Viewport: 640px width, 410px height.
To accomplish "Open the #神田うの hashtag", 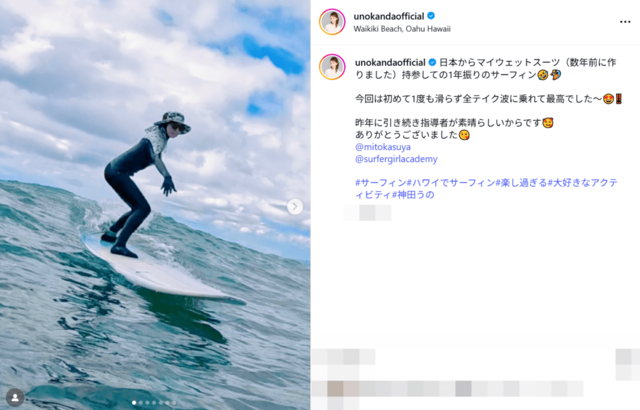I will [x=413, y=195].
